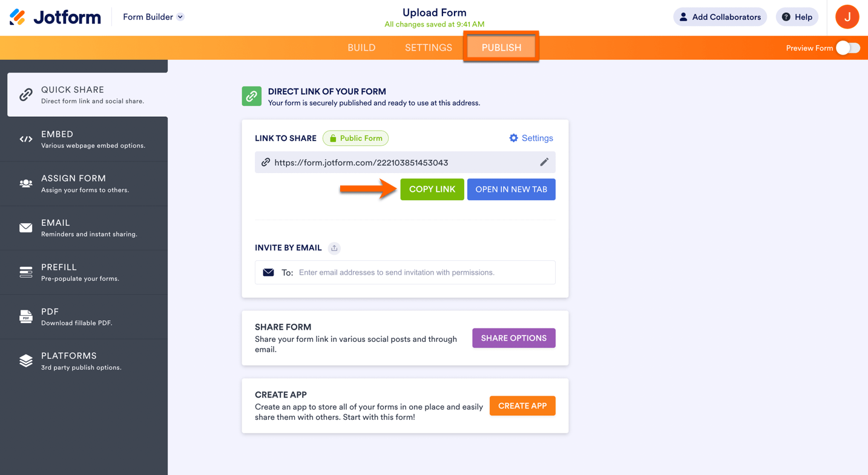
Task: Open the Embed code options
Action: pos(84,139)
